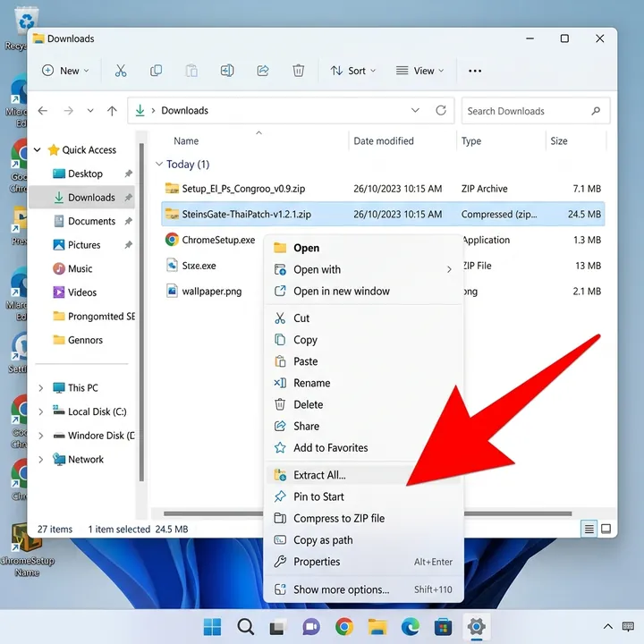This screenshot has width=644, height=644.
Task: Click Add to Favorites
Action: 363,448
